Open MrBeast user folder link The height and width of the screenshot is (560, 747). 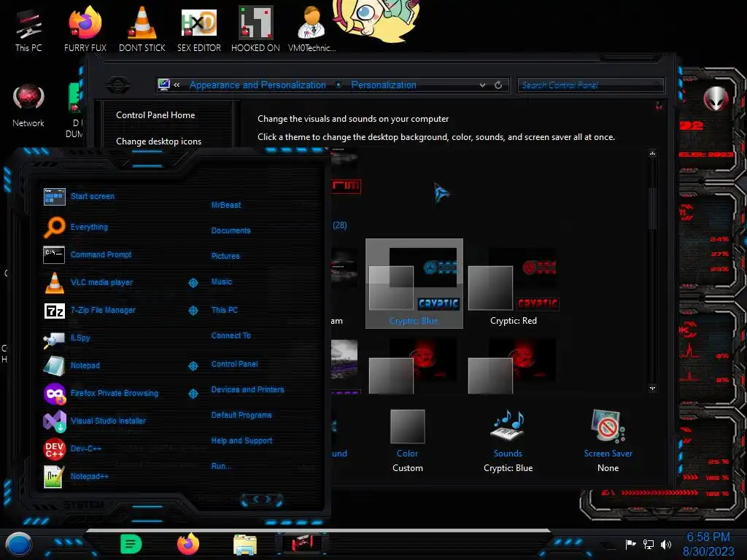click(x=226, y=205)
